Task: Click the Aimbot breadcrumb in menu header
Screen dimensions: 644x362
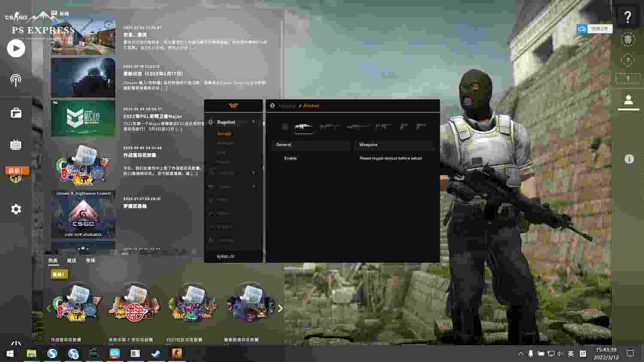Action: pos(311,106)
